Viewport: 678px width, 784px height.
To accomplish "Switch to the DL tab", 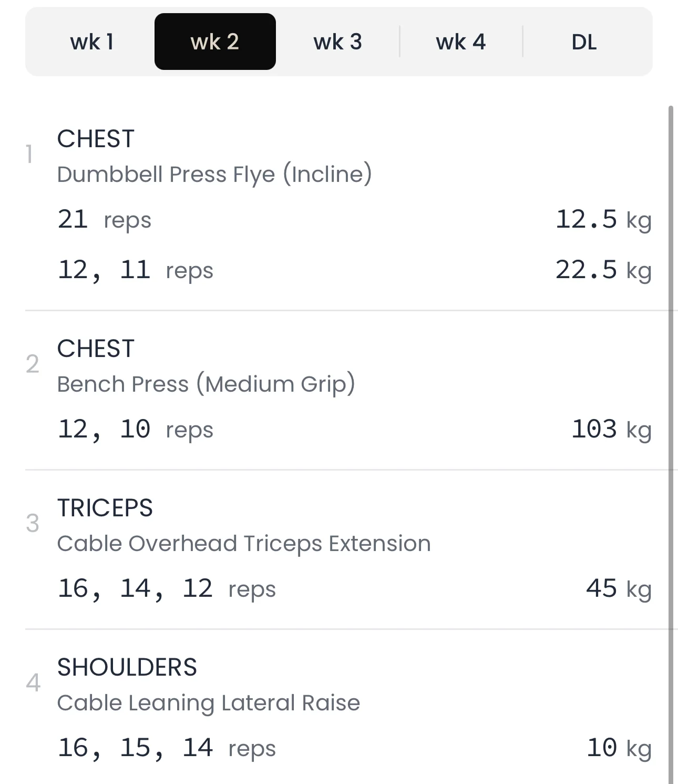I will [584, 42].
